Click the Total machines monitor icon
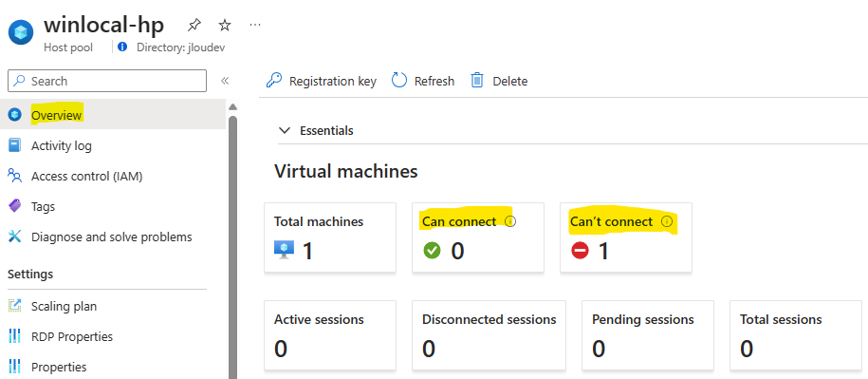Viewport: 868px width, 379px height. coord(285,251)
